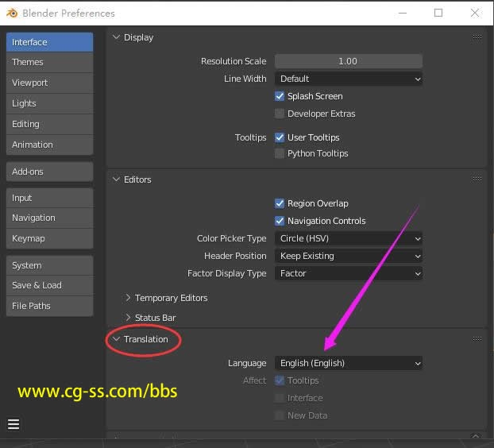
Task: Collapse the Display panel arrow
Action: tap(116, 37)
